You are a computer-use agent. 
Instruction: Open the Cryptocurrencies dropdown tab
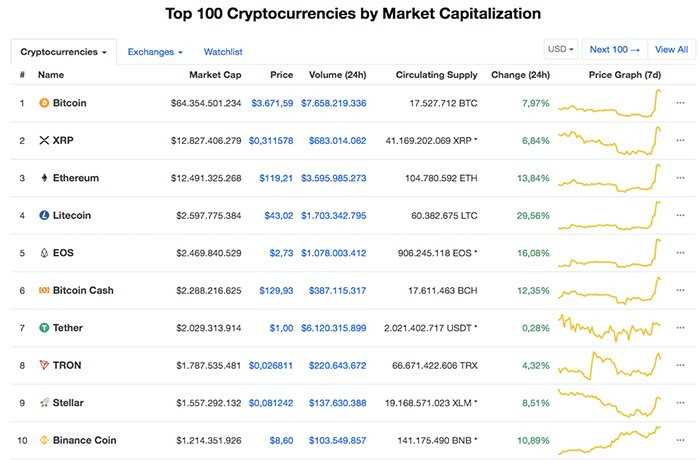[x=63, y=51]
